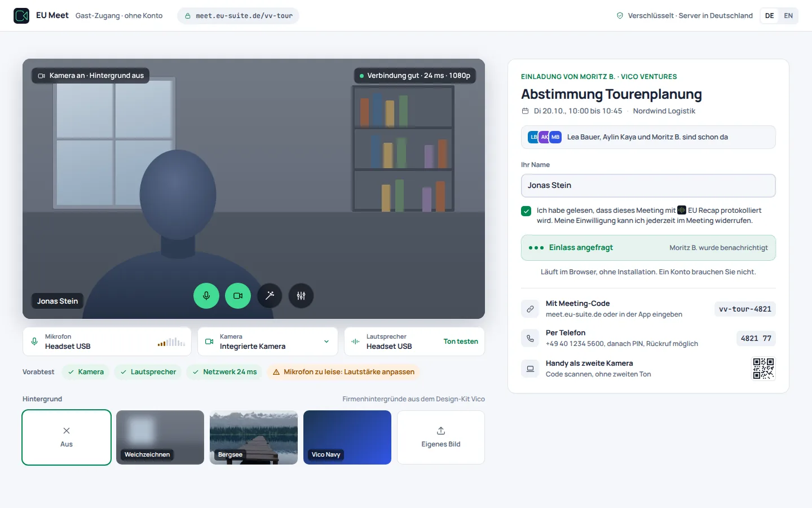Viewport: 812px width, 508px height.
Task: Expand the Kamera device dropdown chevron
Action: [326, 341]
